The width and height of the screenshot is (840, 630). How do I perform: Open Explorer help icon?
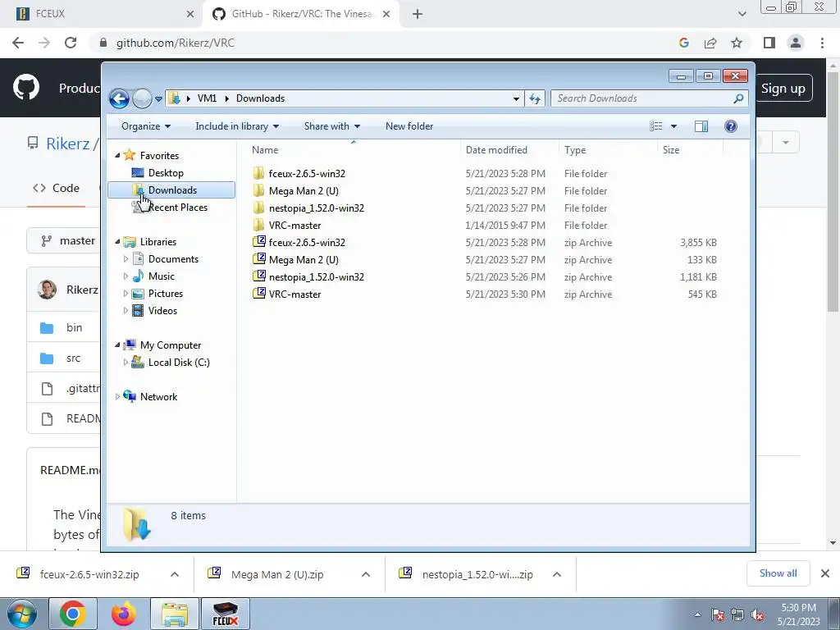[731, 126]
